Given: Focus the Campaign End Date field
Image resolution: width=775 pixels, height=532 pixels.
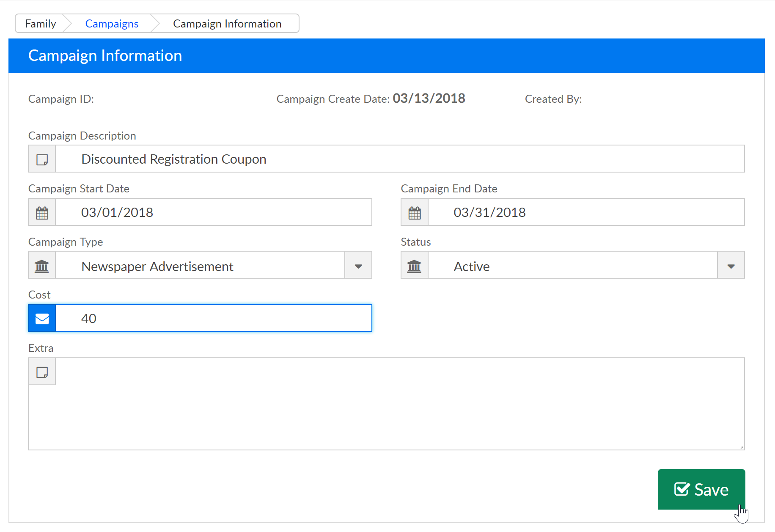Looking at the screenshot, I should [586, 212].
